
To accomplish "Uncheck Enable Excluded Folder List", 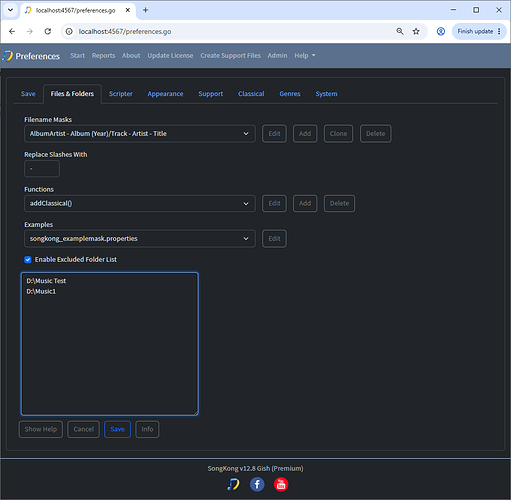I will [x=28, y=260].
